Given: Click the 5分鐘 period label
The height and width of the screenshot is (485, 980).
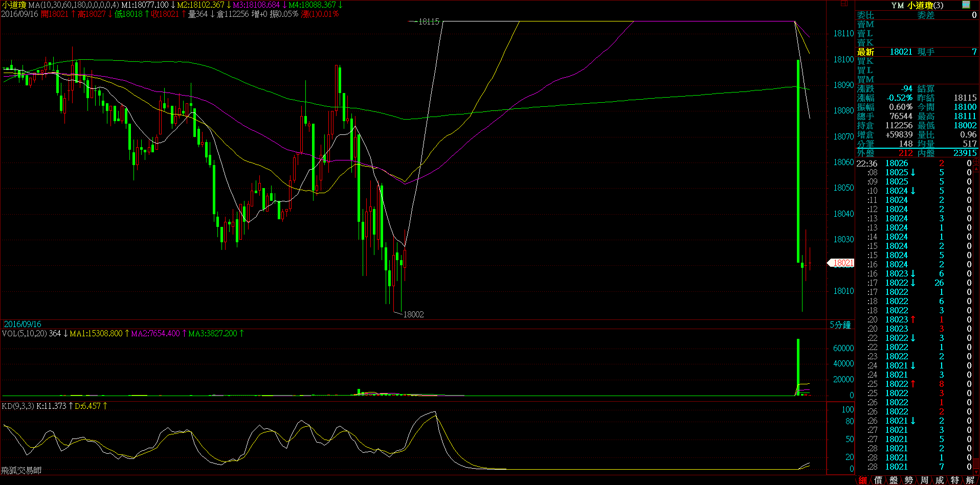Looking at the screenshot, I should [x=840, y=325].
